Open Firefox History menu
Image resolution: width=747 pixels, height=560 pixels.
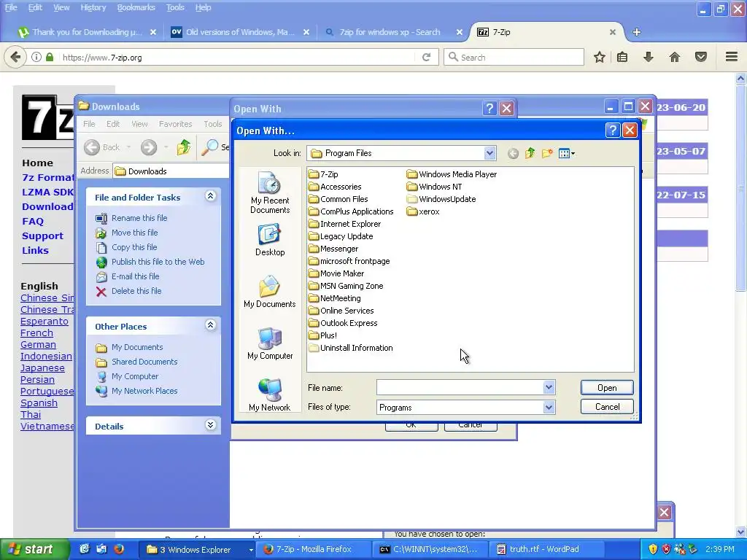coord(93,7)
